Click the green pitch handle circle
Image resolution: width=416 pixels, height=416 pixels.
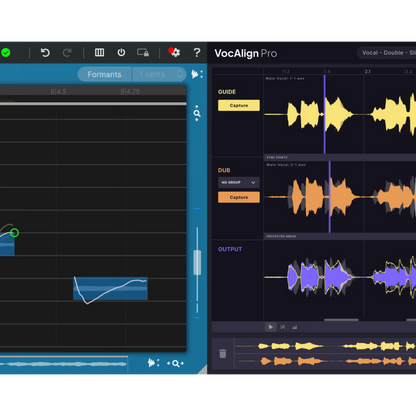14,233
